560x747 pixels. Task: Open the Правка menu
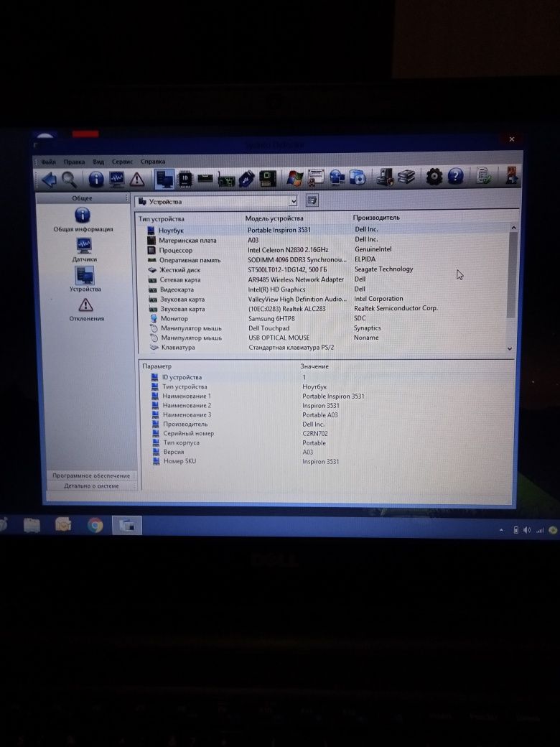[x=74, y=162]
